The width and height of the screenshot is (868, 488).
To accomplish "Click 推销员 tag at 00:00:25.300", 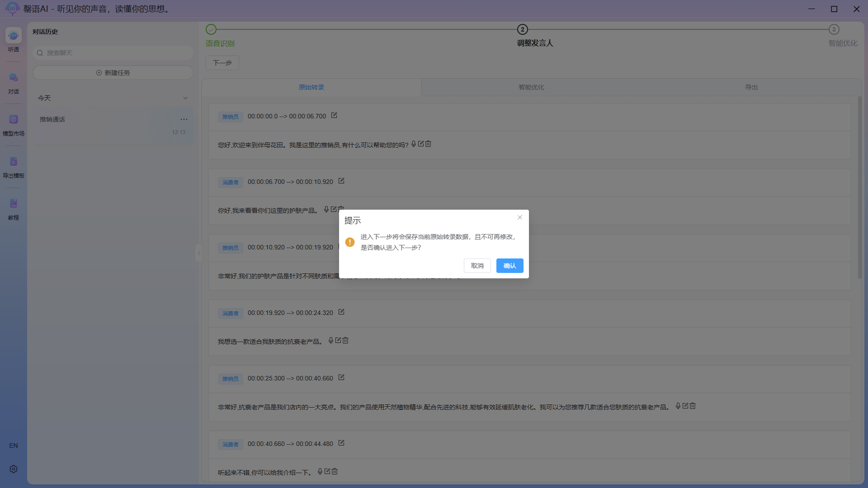I will [231, 379].
